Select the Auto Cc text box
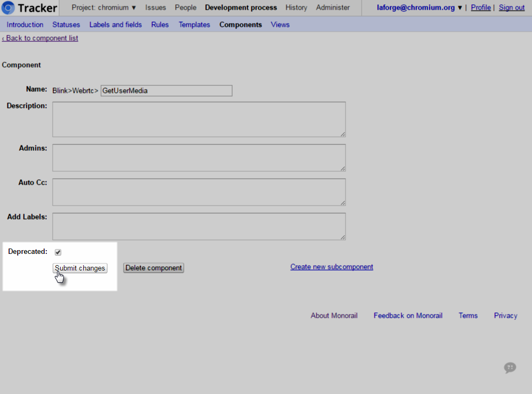 (x=199, y=192)
